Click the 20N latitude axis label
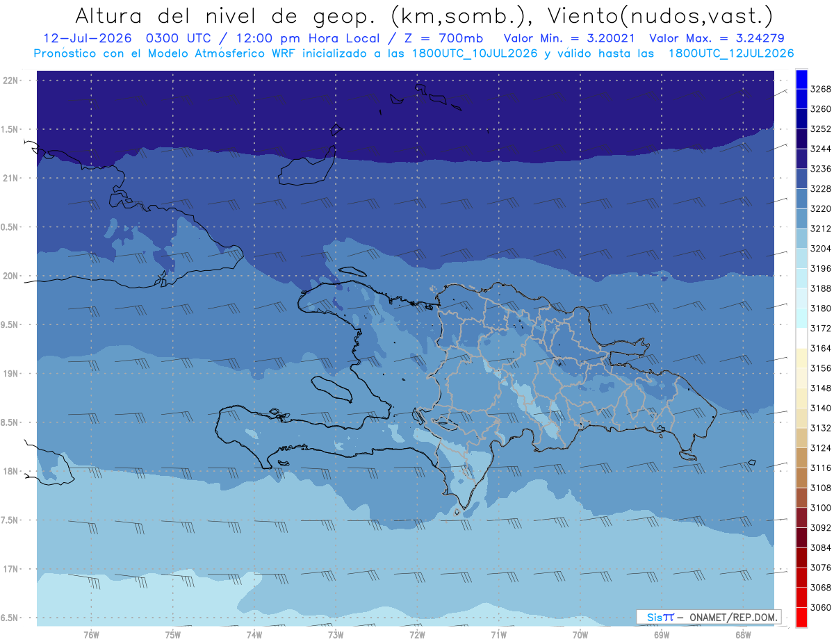The width and height of the screenshot is (834, 644). [12, 276]
